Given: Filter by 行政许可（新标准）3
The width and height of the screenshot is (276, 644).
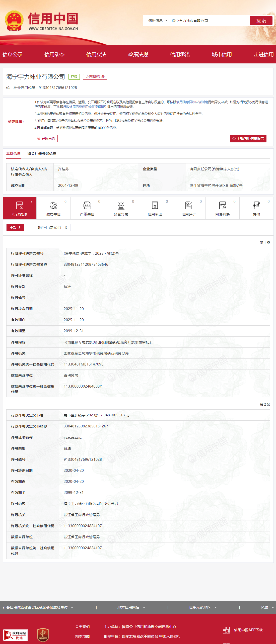Looking at the screenshot, I should (51, 228).
